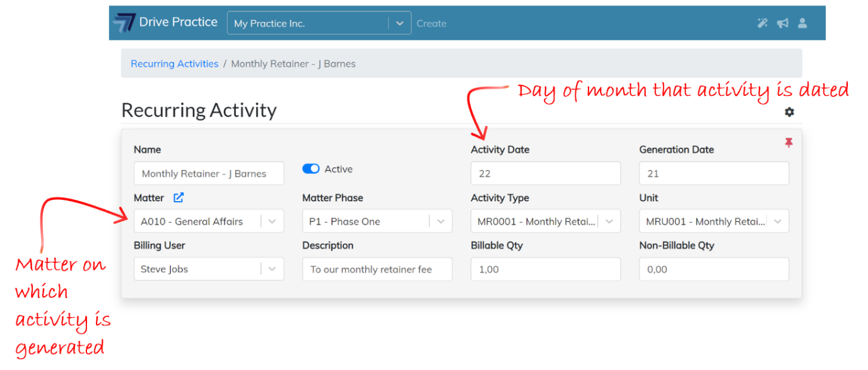Expand the Unit MRU001 dropdown
Image resolution: width=868 pixels, height=370 pixels.
[778, 221]
